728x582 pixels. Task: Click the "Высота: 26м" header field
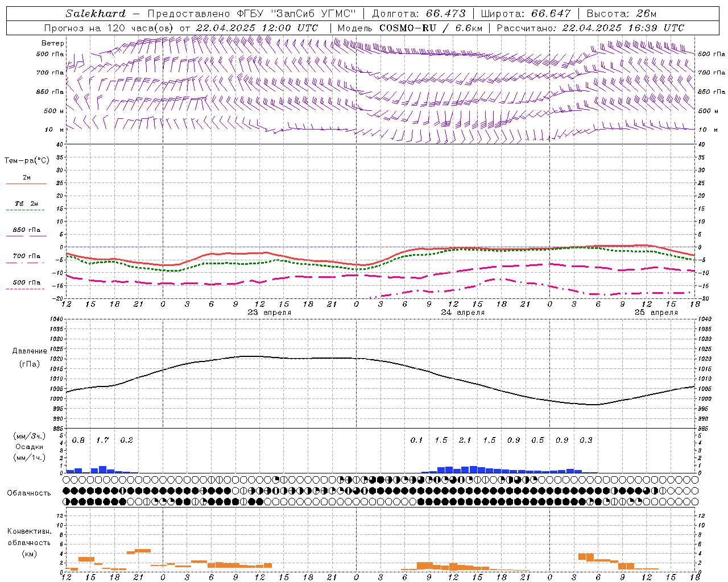pos(622,14)
